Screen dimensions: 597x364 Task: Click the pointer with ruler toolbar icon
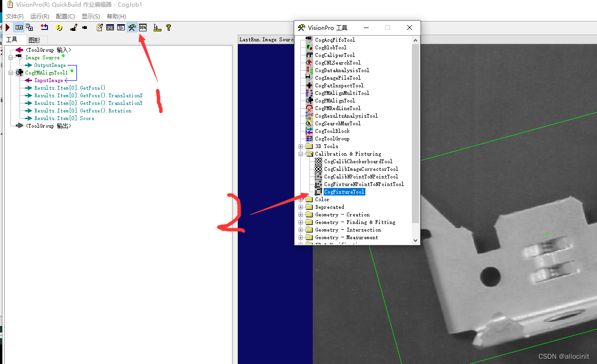point(158,28)
